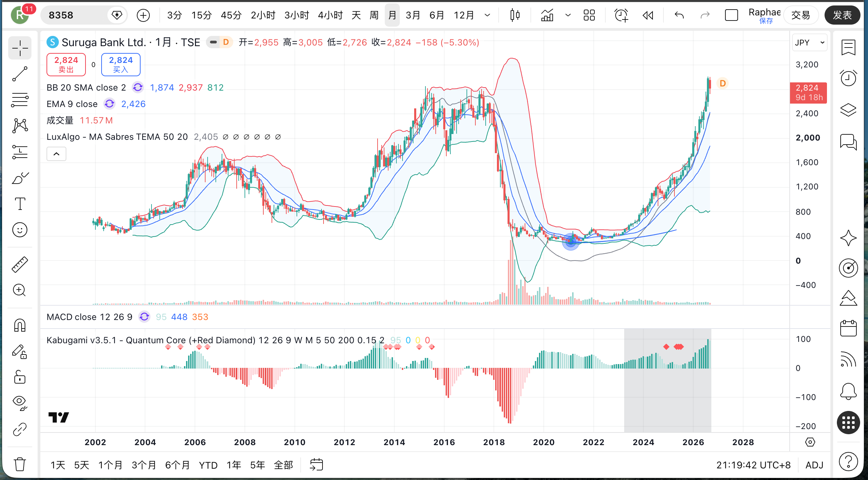Activate the zoom in tool
The width and height of the screenshot is (868, 480).
pos(20,290)
